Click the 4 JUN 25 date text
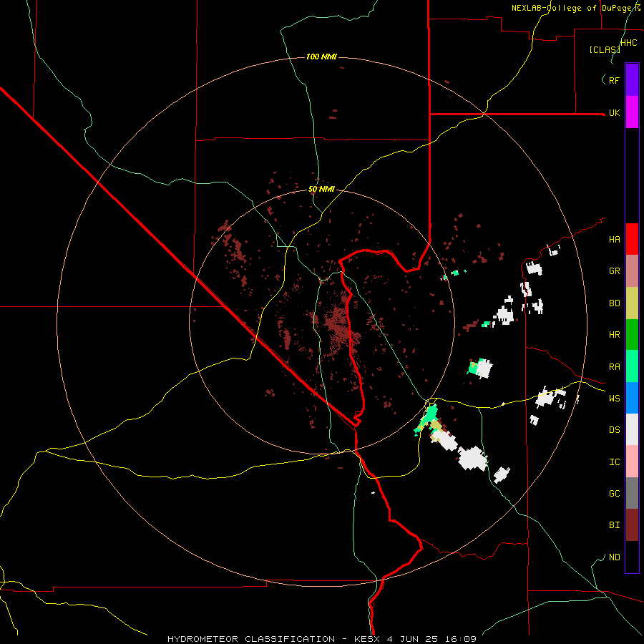The image size is (644, 644). [411, 639]
